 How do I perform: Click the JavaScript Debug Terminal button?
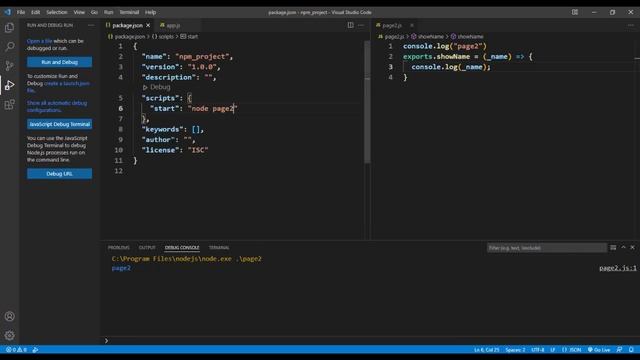60,124
